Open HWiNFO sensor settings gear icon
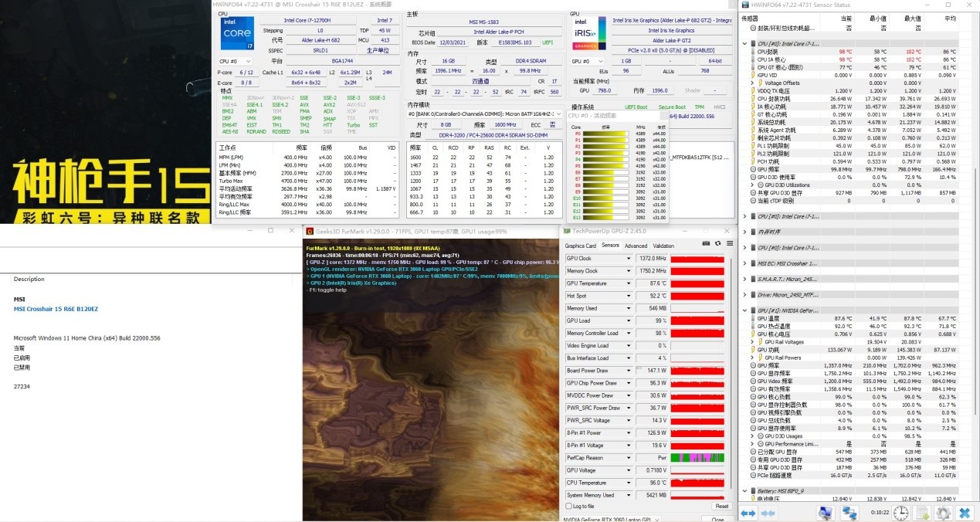Viewport: 980px width, 522px height. tap(943, 513)
